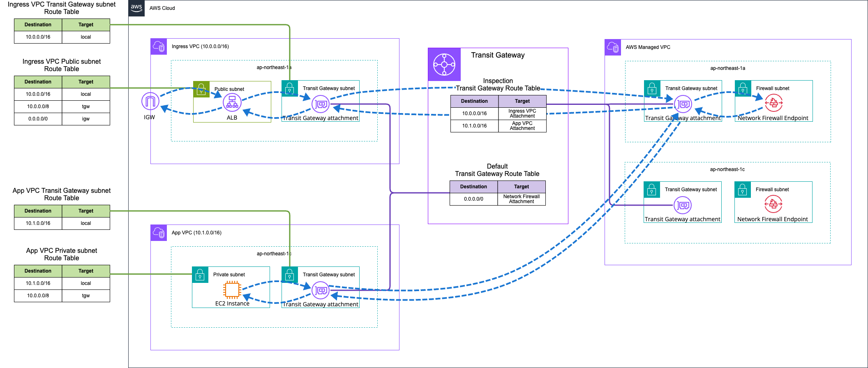Select the App VPC cloud icon
The image size is (868, 368).
159,233
